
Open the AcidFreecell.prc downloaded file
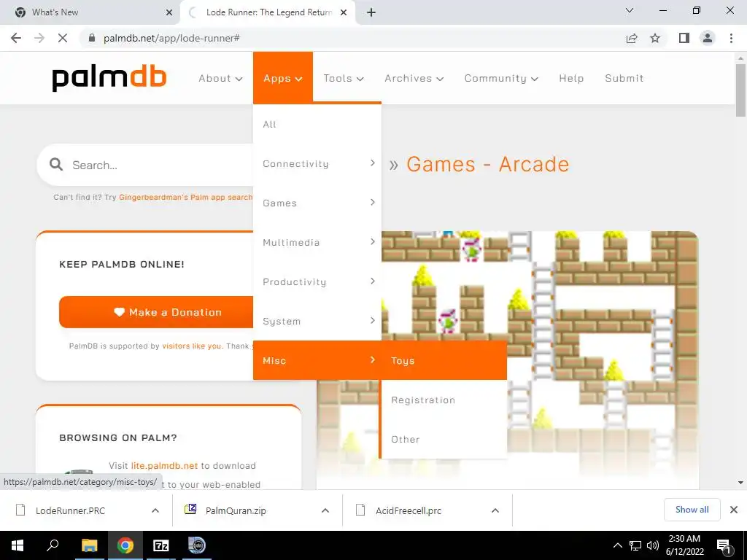pos(409,510)
